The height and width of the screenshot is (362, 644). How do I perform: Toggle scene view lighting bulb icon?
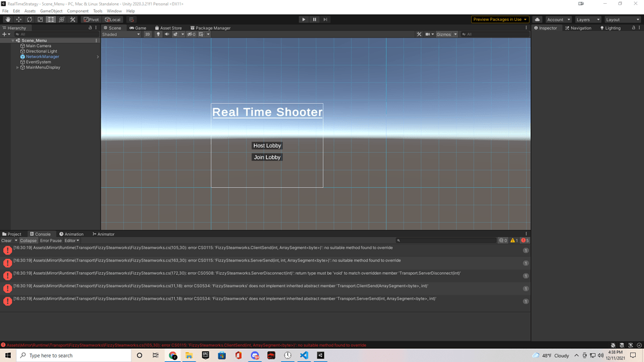(x=158, y=34)
